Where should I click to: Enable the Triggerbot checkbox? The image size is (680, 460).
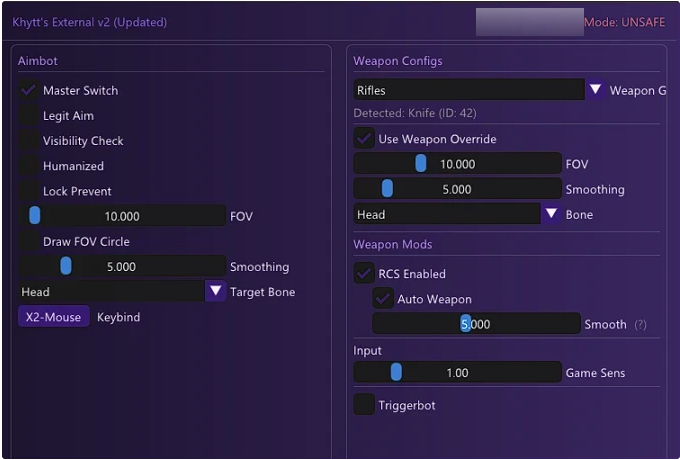[365, 405]
